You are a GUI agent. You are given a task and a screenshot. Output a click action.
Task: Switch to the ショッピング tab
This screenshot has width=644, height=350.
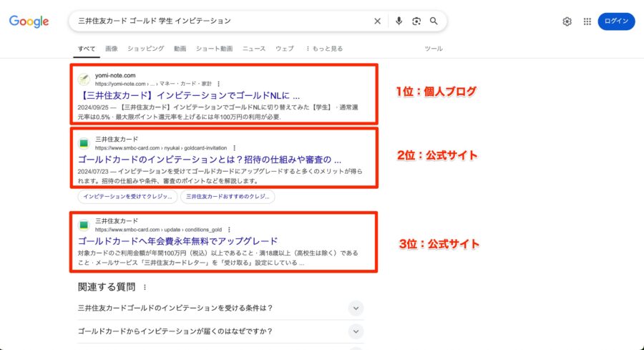(145, 49)
